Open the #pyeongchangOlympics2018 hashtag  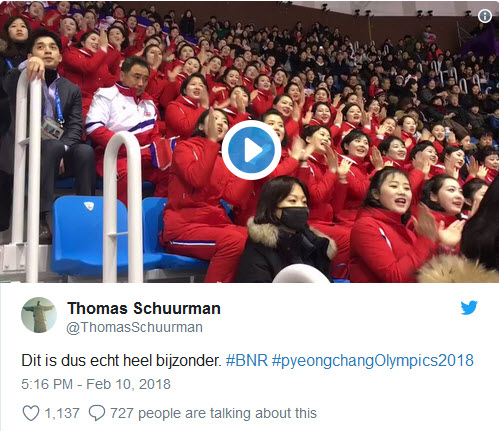coord(373,361)
